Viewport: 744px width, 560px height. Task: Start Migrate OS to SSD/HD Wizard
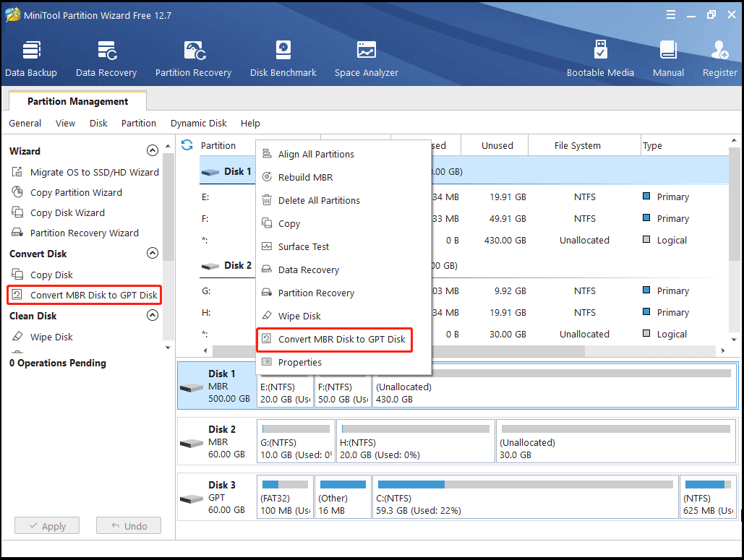point(85,172)
